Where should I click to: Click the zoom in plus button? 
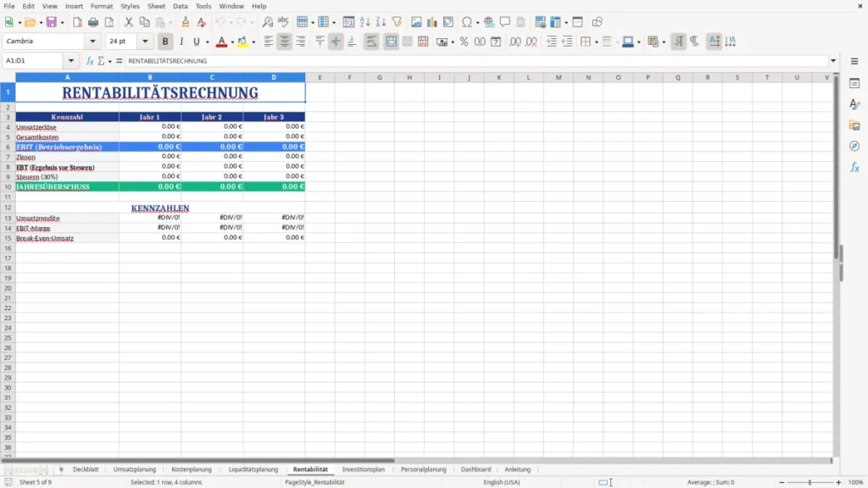(838, 482)
